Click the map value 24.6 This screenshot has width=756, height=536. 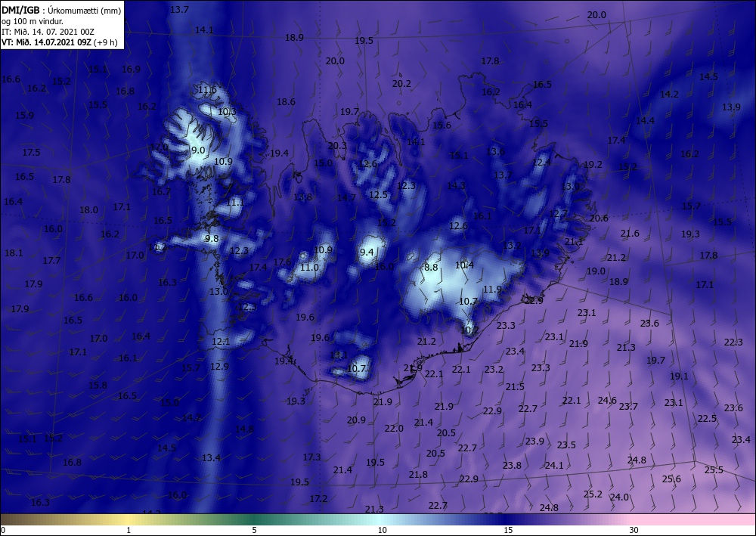click(607, 401)
